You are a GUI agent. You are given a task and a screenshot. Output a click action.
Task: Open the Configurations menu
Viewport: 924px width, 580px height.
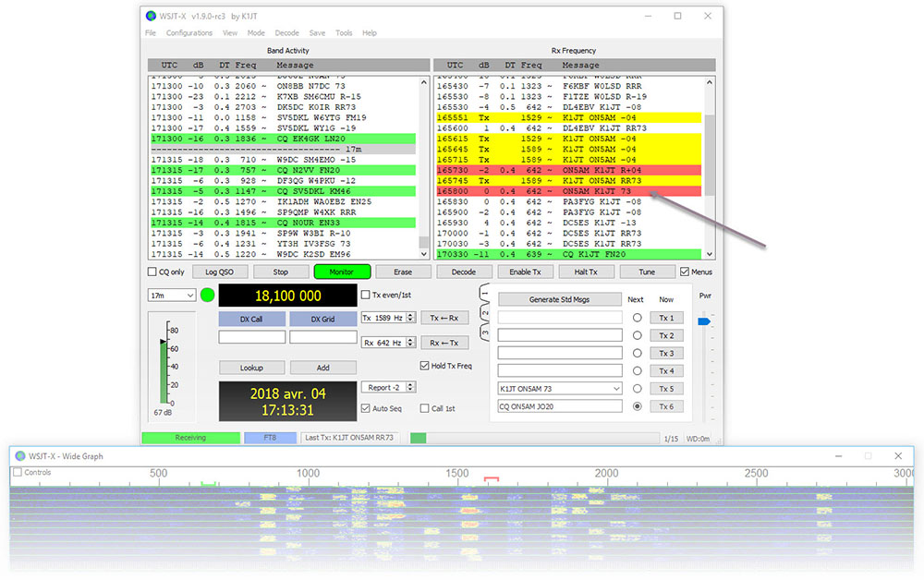pos(189,33)
